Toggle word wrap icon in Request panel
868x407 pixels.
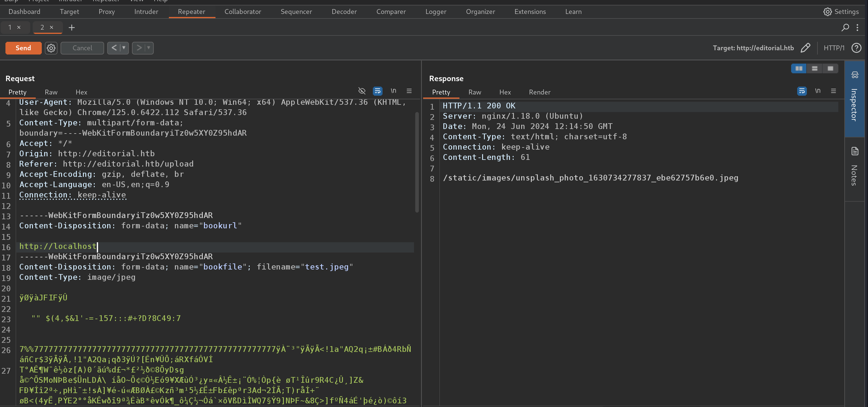(x=377, y=91)
